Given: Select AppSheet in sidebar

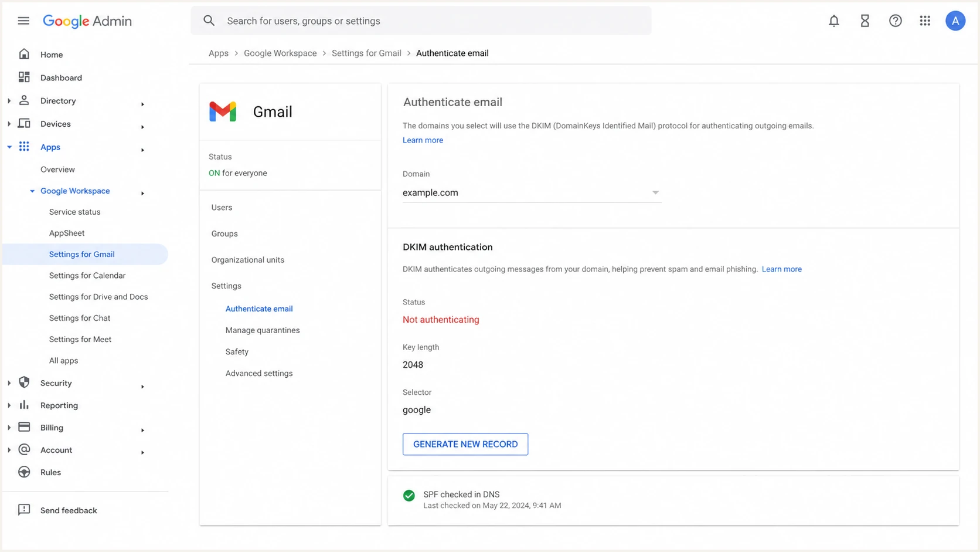Looking at the screenshot, I should click(67, 233).
